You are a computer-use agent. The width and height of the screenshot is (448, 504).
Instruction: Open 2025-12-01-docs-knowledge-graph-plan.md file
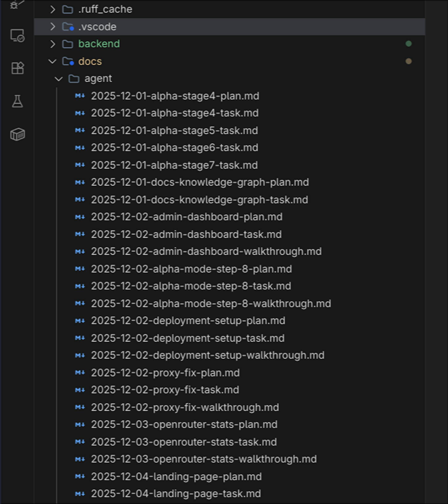tap(200, 182)
